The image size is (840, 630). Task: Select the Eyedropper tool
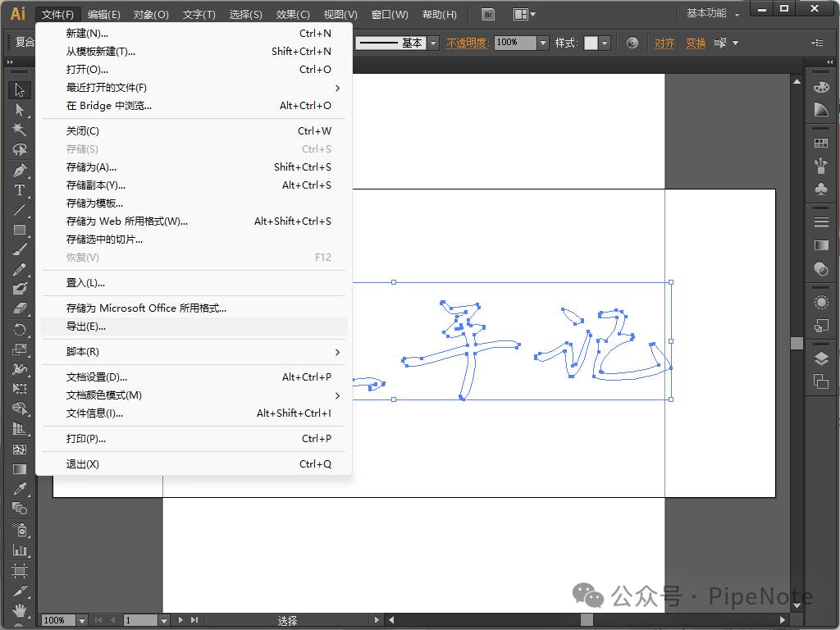(x=20, y=489)
